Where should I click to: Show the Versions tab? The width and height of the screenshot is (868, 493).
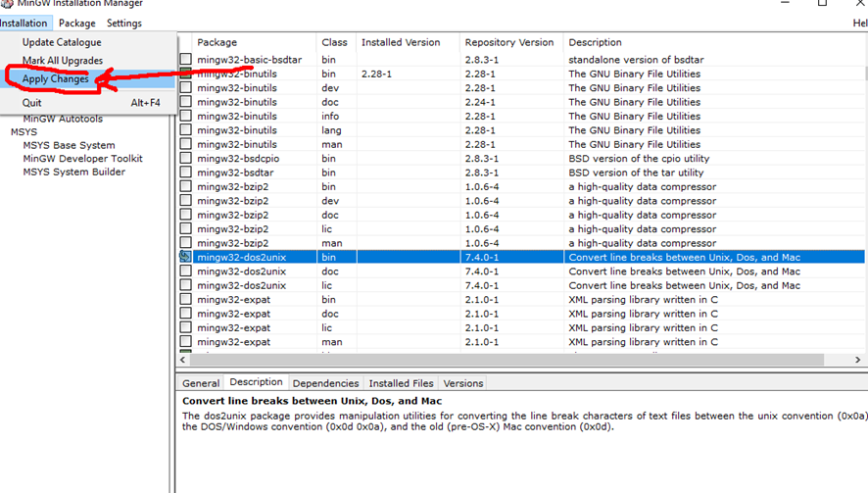coord(463,383)
